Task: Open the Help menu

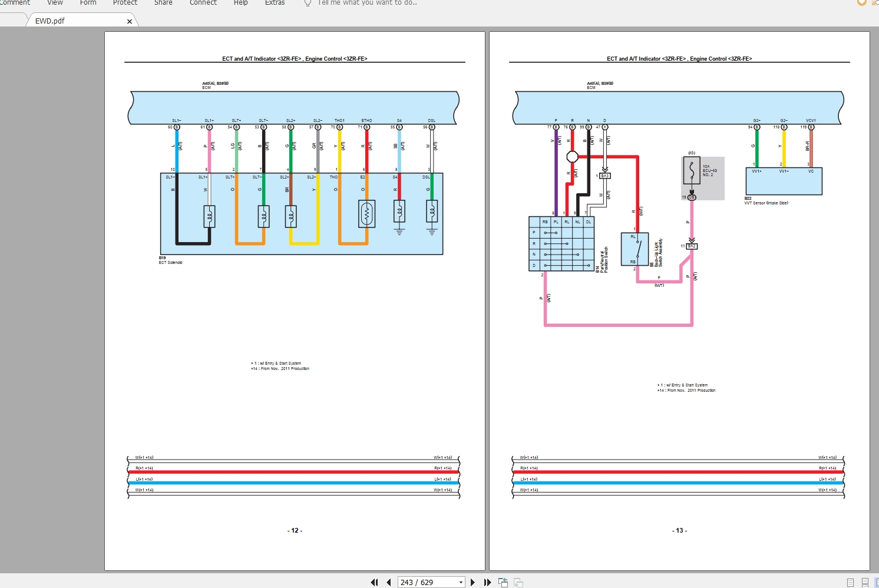Action: 240,2
